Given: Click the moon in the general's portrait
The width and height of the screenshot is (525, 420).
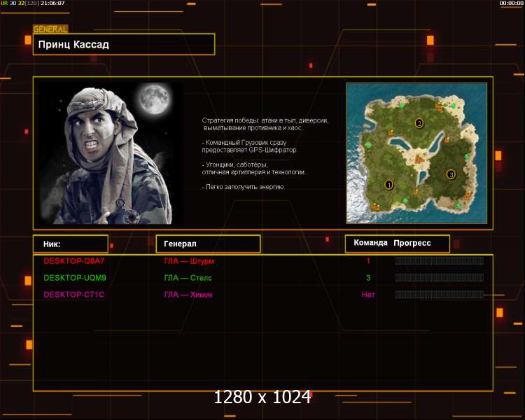Looking at the screenshot, I should (x=155, y=99).
